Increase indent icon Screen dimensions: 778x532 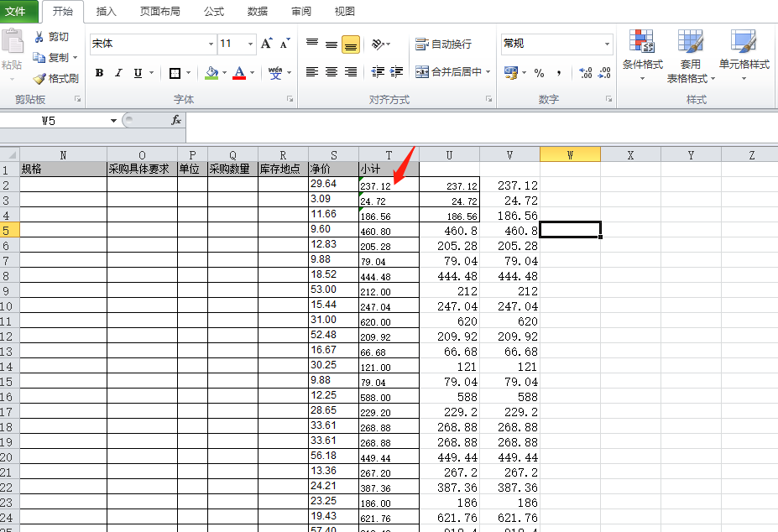(396, 72)
